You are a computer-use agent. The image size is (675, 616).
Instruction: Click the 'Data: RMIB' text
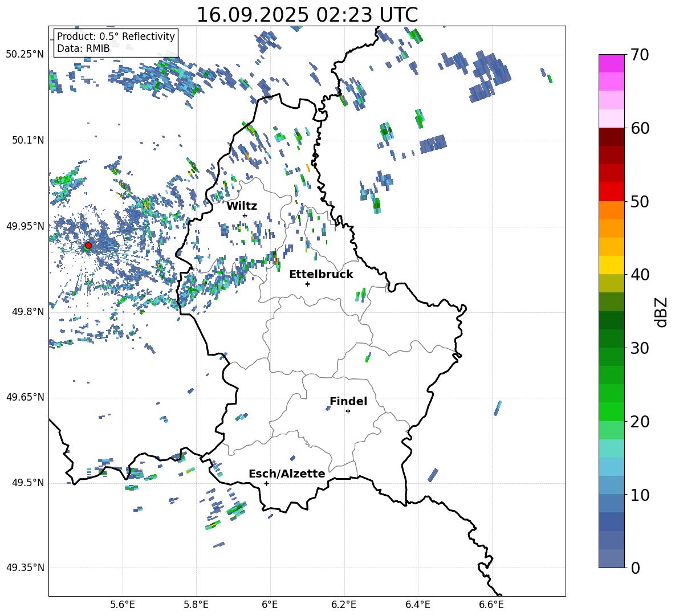(83, 48)
